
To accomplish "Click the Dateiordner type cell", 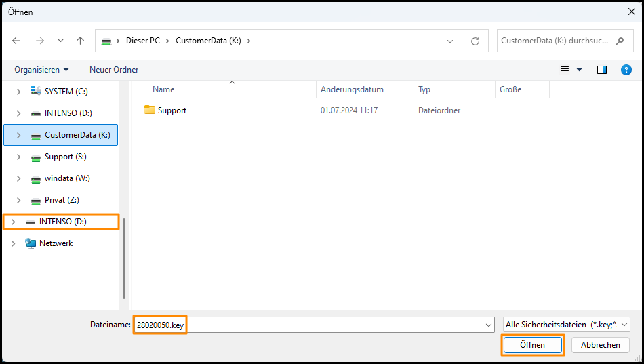I will click(x=439, y=110).
